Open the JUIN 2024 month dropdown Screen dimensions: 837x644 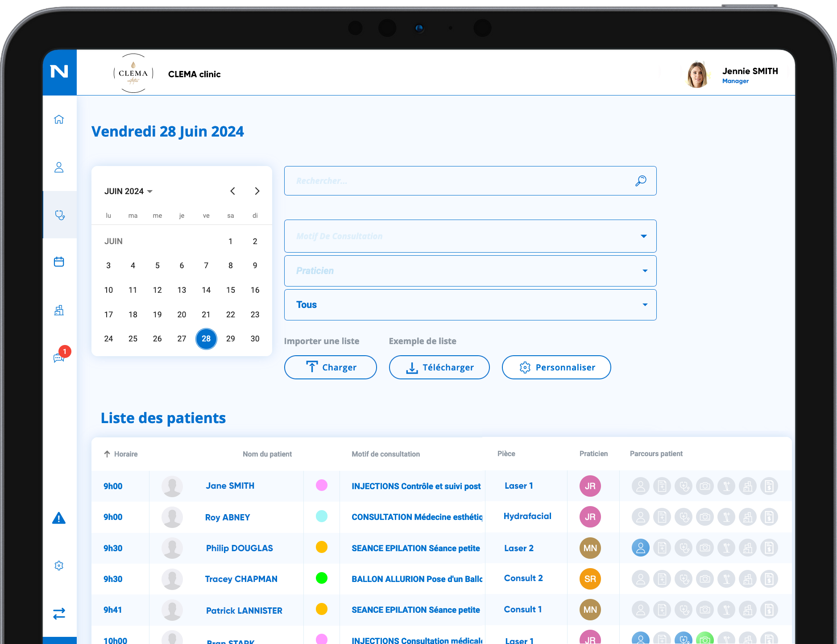pos(128,191)
